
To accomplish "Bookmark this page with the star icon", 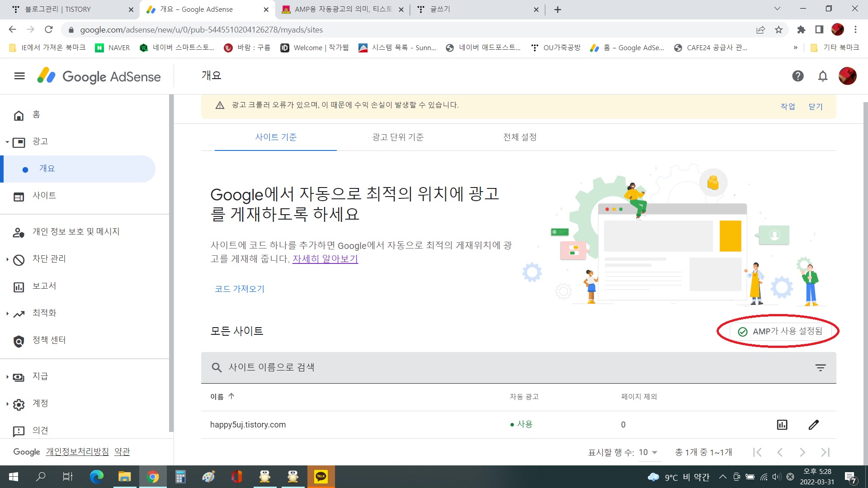I will click(778, 30).
